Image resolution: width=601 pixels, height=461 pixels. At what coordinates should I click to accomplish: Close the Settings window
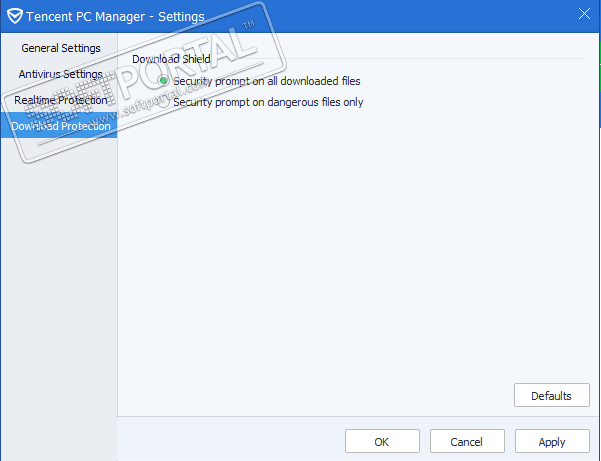pyautogui.click(x=584, y=14)
